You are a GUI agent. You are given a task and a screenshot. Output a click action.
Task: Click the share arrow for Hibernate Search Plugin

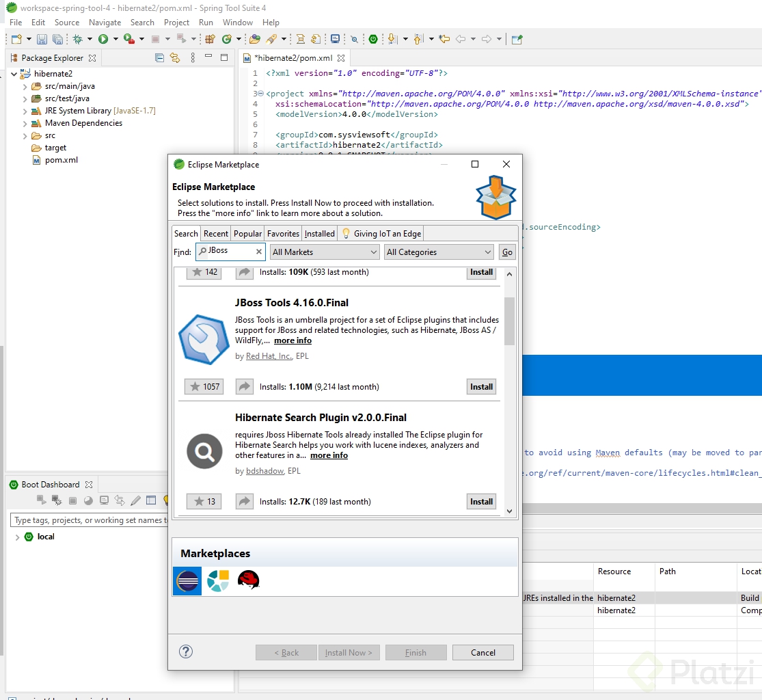click(x=245, y=501)
